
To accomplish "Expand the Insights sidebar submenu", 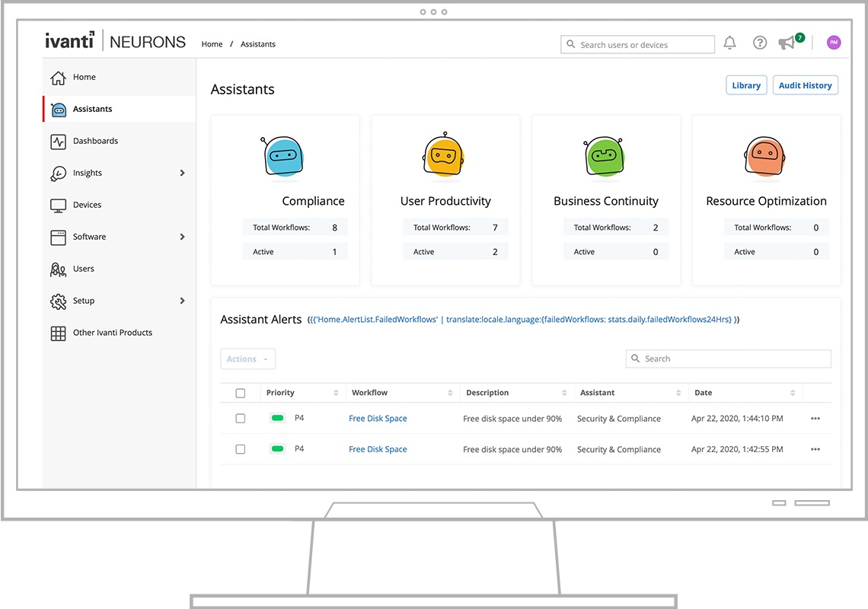I will pos(182,174).
